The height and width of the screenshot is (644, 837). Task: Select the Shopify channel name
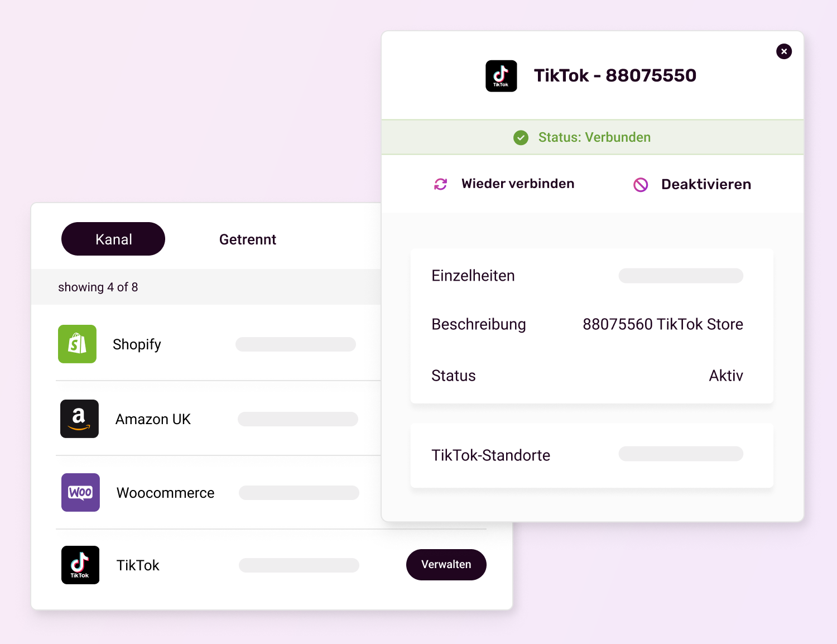pos(137,344)
